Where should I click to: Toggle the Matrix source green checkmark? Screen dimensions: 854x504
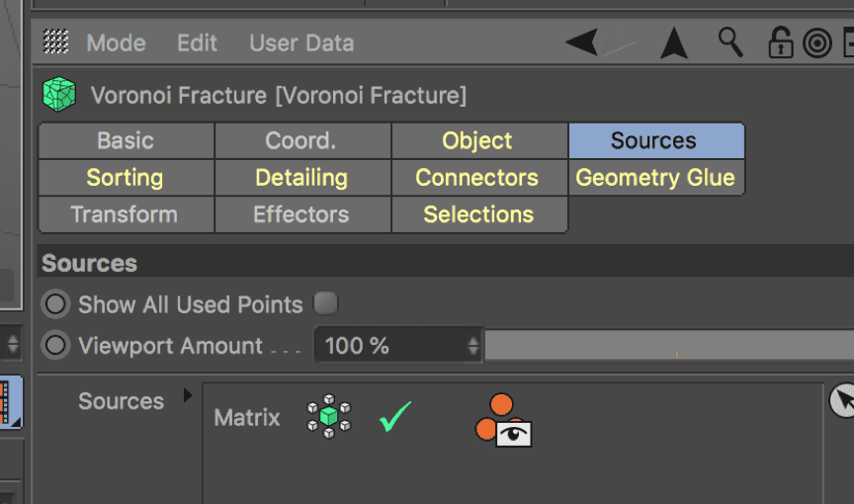pos(394,417)
